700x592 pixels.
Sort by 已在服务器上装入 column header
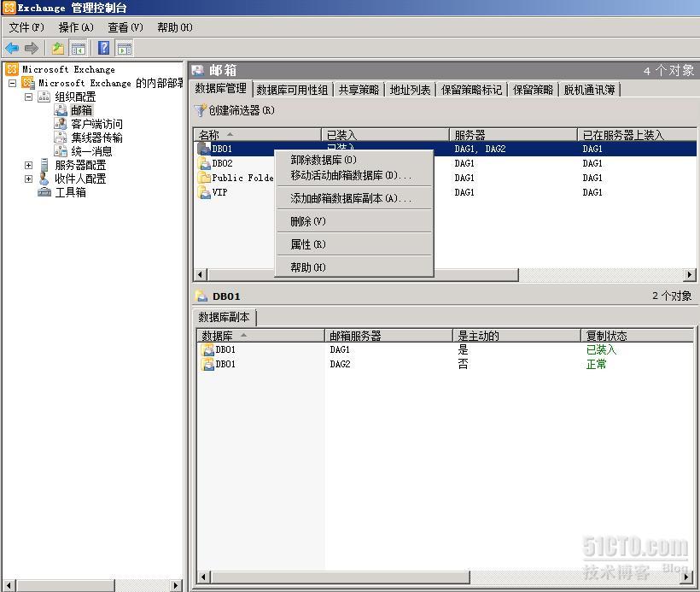coord(637,134)
